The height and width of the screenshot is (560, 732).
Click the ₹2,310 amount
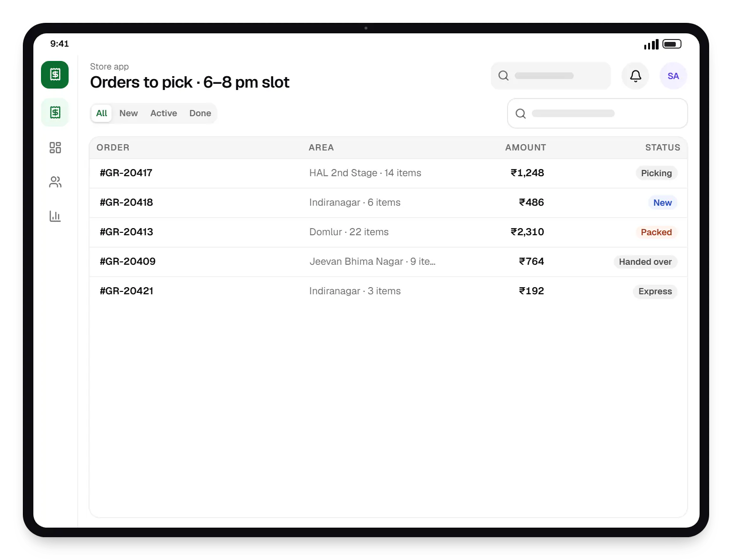pyautogui.click(x=527, y=232)
